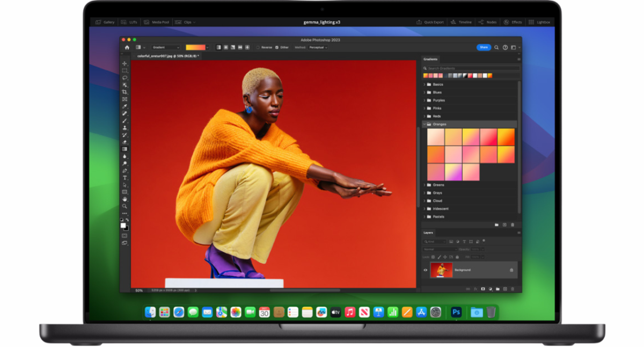Select the Rectangular Marquee tool
Screen dimensions: 644x348
click(x=125, y=70)
